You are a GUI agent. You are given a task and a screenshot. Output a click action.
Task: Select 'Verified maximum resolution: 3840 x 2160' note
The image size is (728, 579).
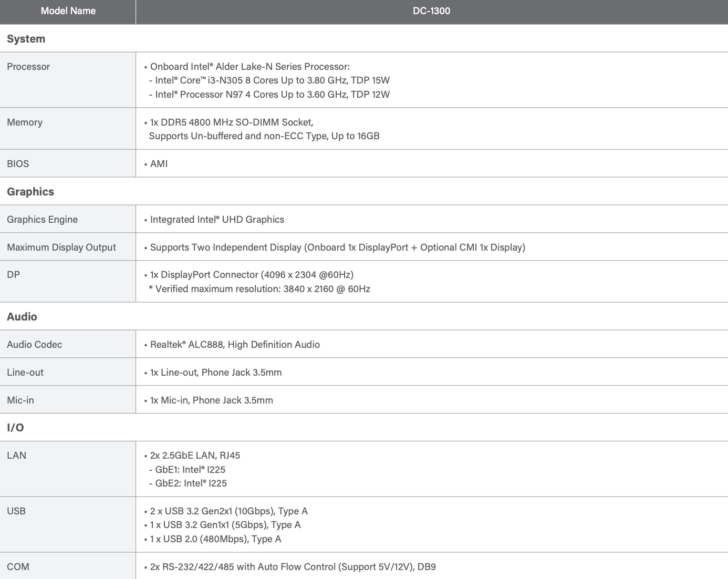coord(259,289)
